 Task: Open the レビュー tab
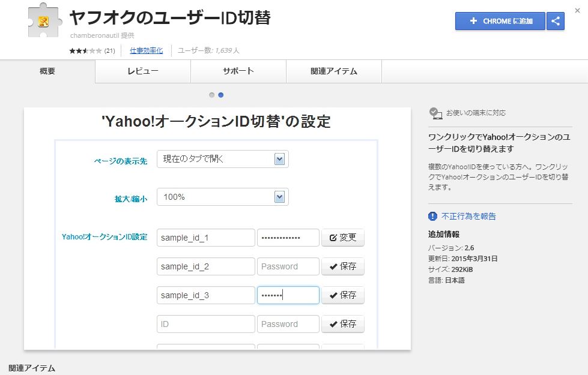click(x=143, y=71)
